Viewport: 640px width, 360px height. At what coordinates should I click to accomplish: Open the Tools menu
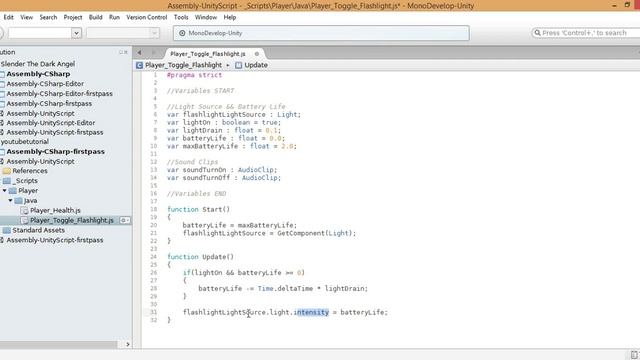(x=181, y=17)
